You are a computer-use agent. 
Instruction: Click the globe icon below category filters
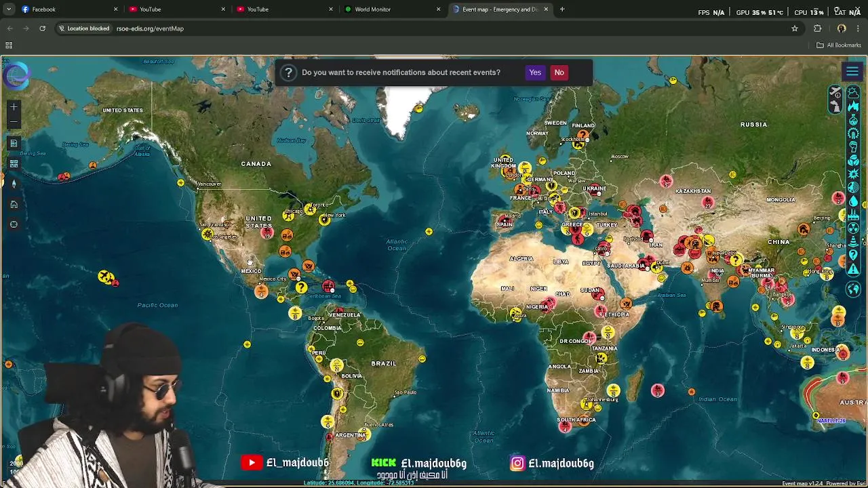coord(853,289)
